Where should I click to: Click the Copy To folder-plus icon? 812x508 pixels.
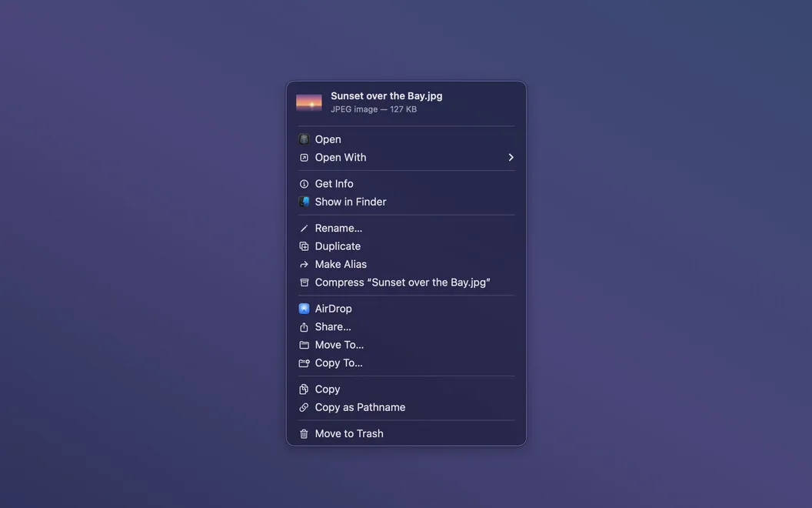(304, 363)
